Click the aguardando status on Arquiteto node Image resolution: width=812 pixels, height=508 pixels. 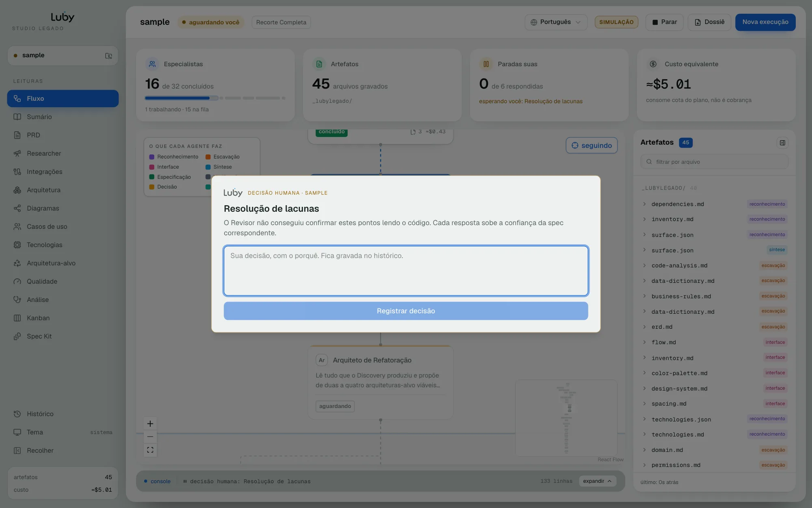pos(335,406)
